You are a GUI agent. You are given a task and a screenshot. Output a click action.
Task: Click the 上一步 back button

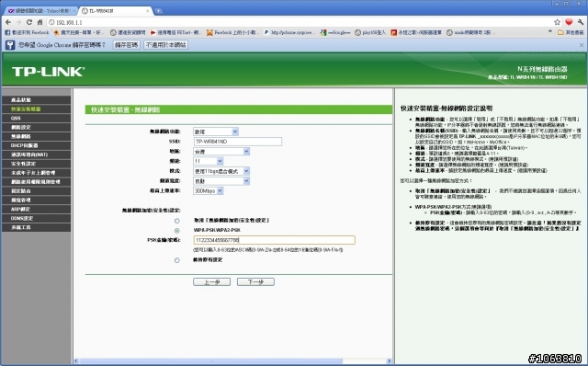point(212,282)
